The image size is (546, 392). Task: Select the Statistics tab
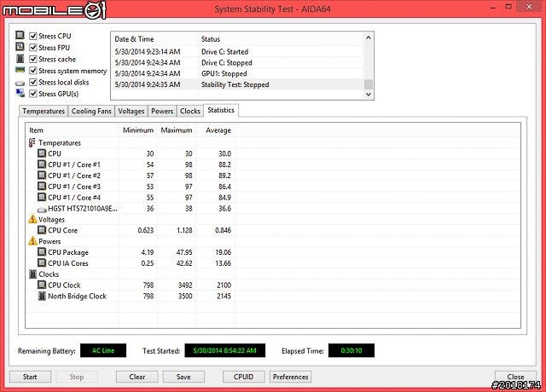coord(221,110)
